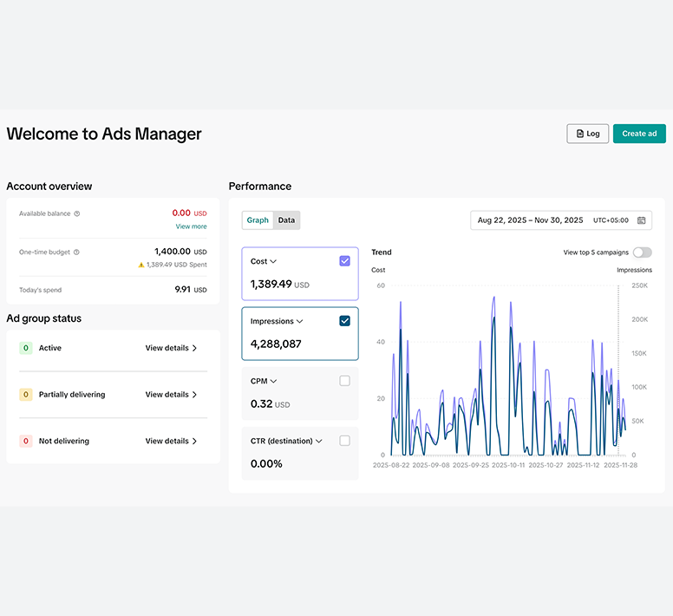The height and width of the screenshot is (616, 673).
Task: Switch to the Data tab
Action: 286,220
